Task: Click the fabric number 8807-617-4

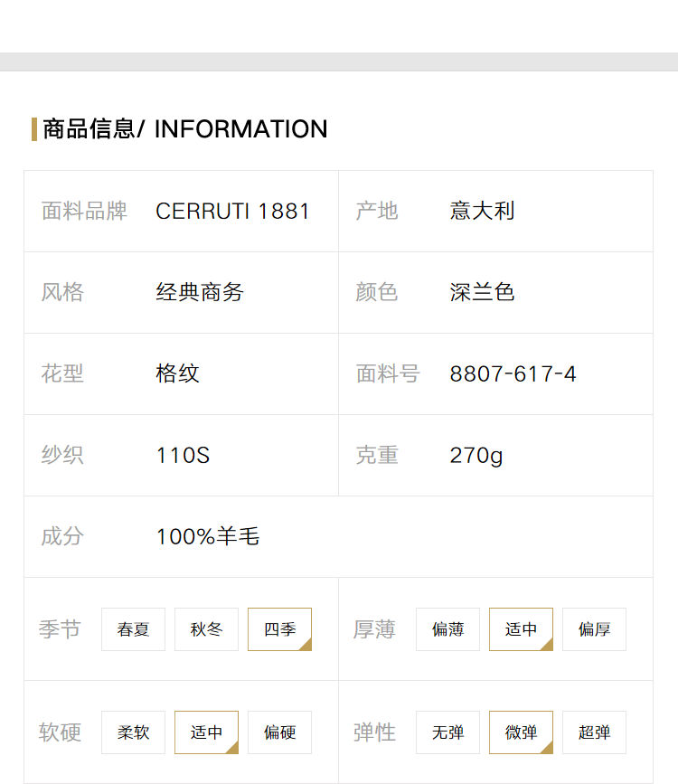Action: point(513,374)
